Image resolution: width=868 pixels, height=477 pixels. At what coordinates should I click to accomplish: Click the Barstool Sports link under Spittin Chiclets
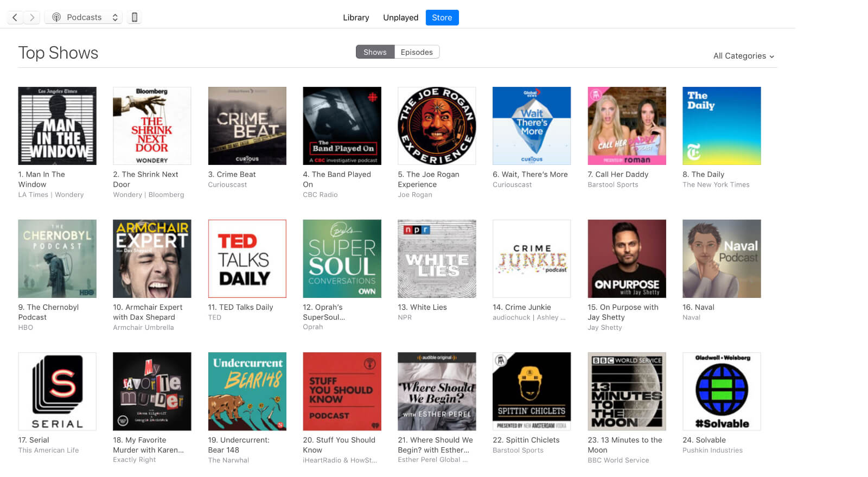(518, 450)
